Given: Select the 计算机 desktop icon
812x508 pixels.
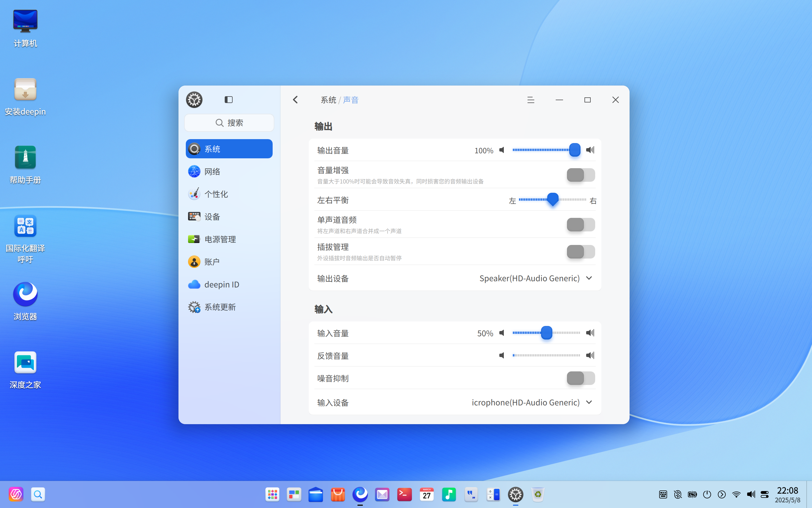Looking at the screenshot, I should coord(25,29).
